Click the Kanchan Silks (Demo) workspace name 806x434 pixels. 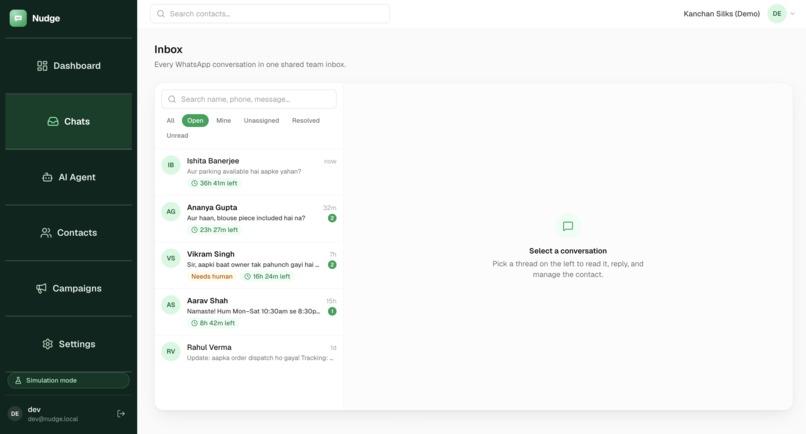click(721, 14)
